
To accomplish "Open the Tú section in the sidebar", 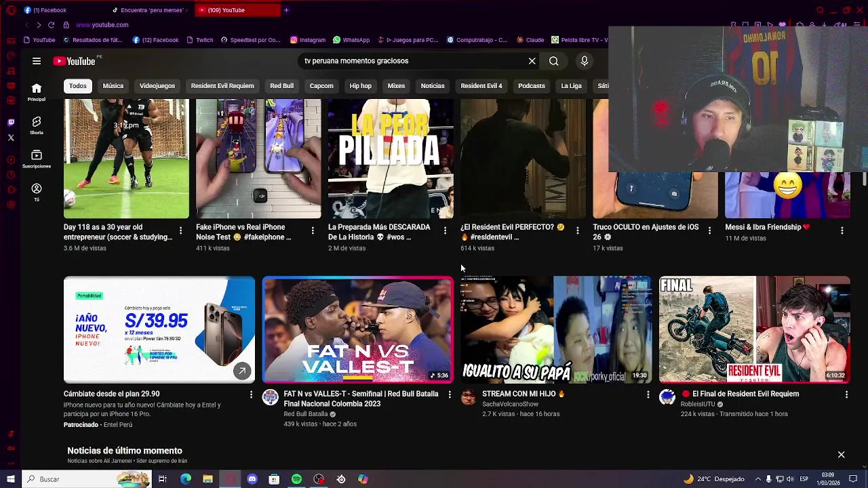I will click(37, 192).
